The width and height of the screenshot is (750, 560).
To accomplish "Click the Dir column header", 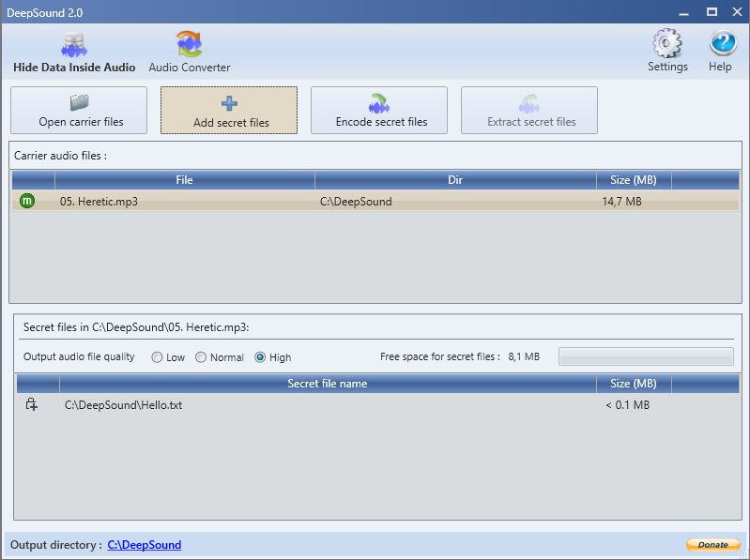I will tap(455, 180).
